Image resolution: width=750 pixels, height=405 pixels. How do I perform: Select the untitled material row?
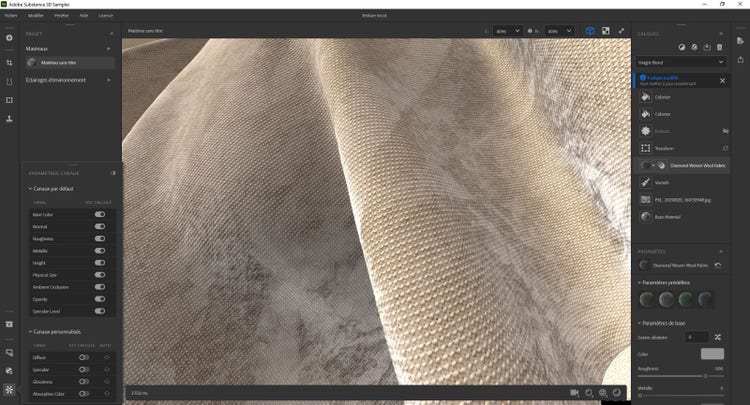pos(70,63)
